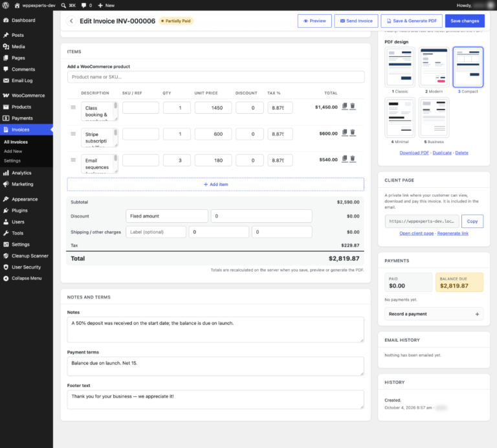Click the Cleanup Scanner icon
The height and width of the screenshot is (448, 497).
pos(6,256)
